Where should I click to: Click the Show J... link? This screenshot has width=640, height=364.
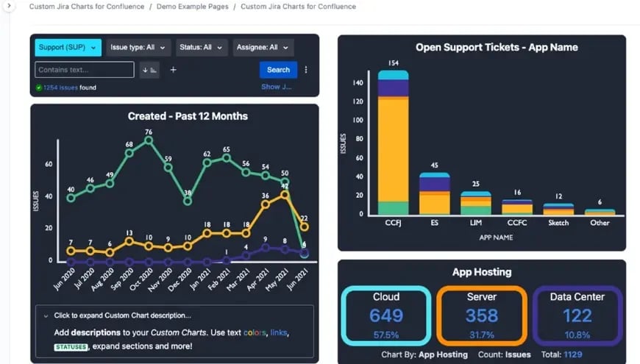click(x=277, y=87)
